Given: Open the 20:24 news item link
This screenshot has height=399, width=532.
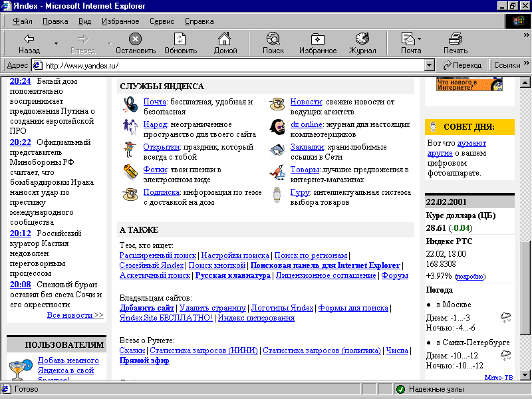Looking at the screenshot, I should pos(20,81).
